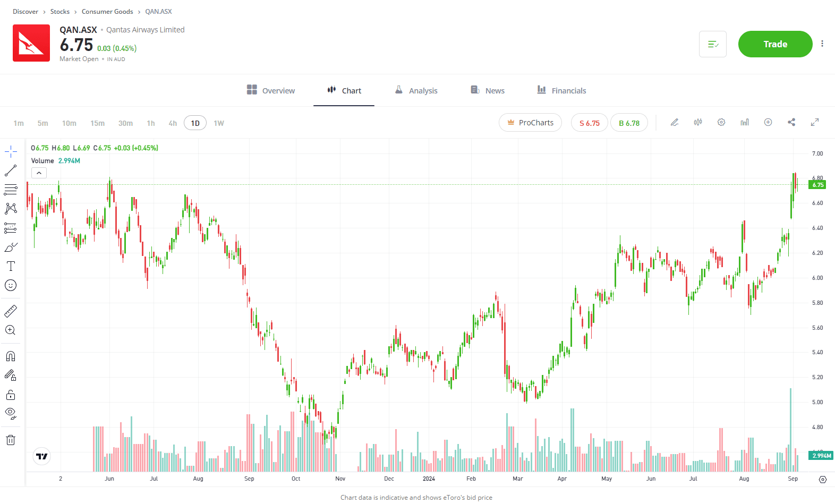Screen dimensions: 835x504
Task: Click the QAN.ASX breadcrumb
Action: [x=158, y=11]
